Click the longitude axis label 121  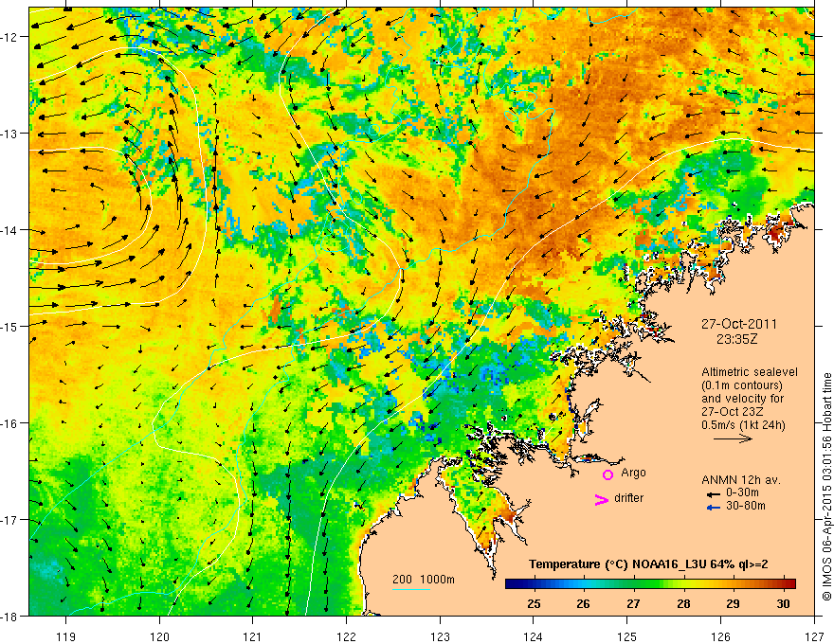click(253, 636)
